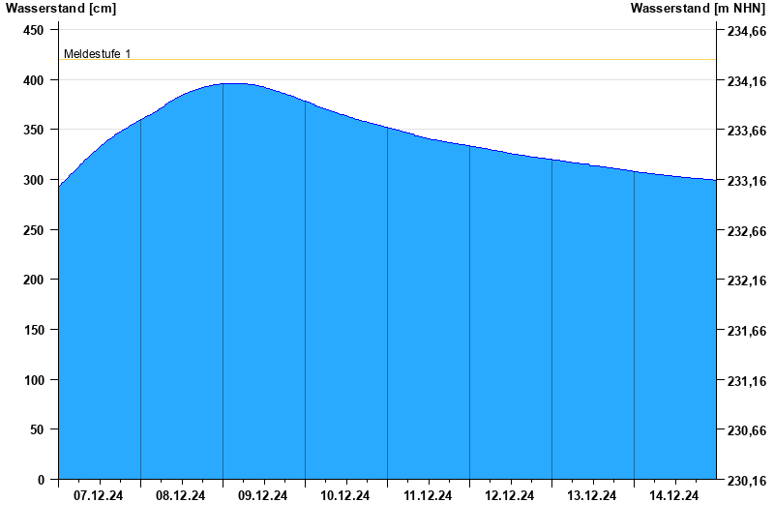Click the Wasserstand [m NHN] axis title
Screen dimensions: 774x532
tap(698, 9)
